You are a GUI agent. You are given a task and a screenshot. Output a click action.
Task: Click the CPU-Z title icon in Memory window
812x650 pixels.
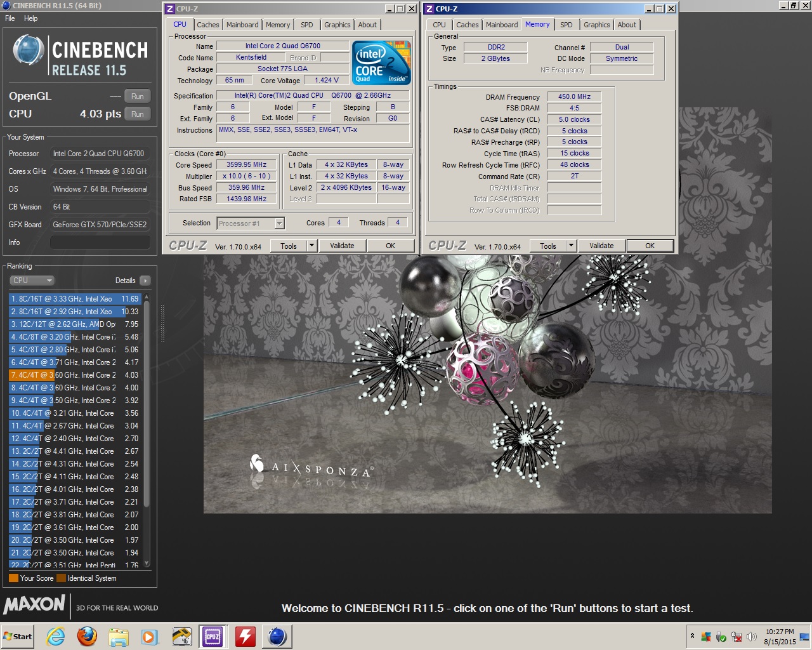(x=429, y=9)
